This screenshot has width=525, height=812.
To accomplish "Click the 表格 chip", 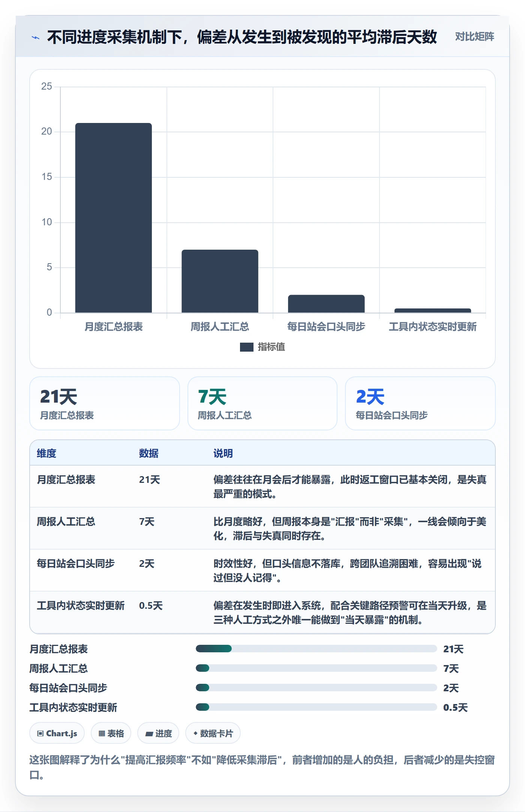I will (111, 733).
